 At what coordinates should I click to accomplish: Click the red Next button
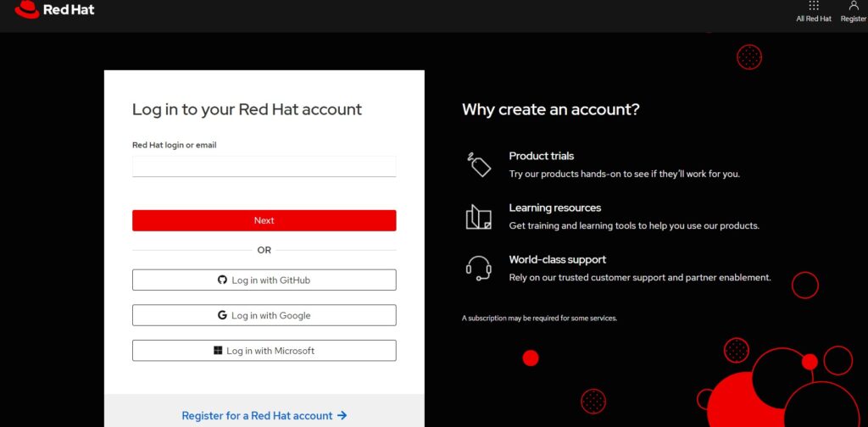click(x=264, y=220)
